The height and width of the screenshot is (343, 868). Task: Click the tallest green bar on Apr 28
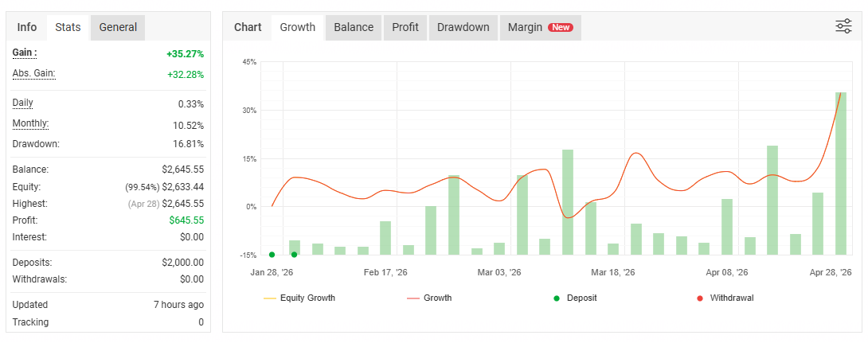coord(840,173)
